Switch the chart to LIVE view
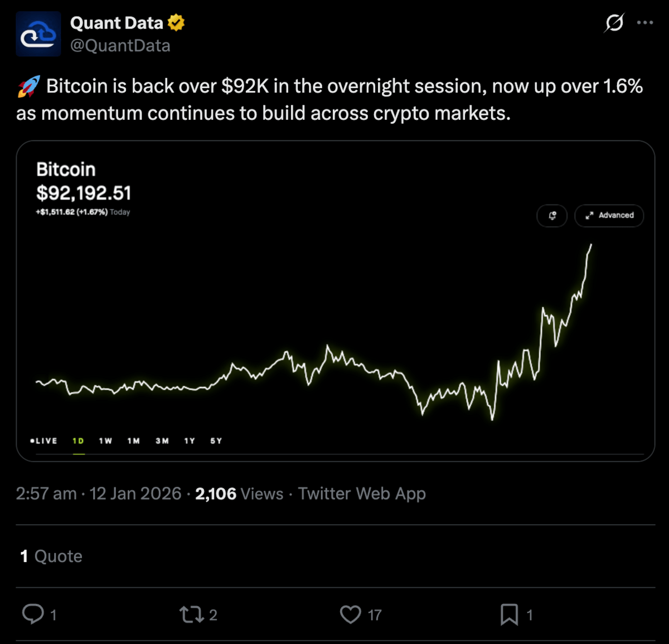669x644 pixels. (x=45, y=440)
